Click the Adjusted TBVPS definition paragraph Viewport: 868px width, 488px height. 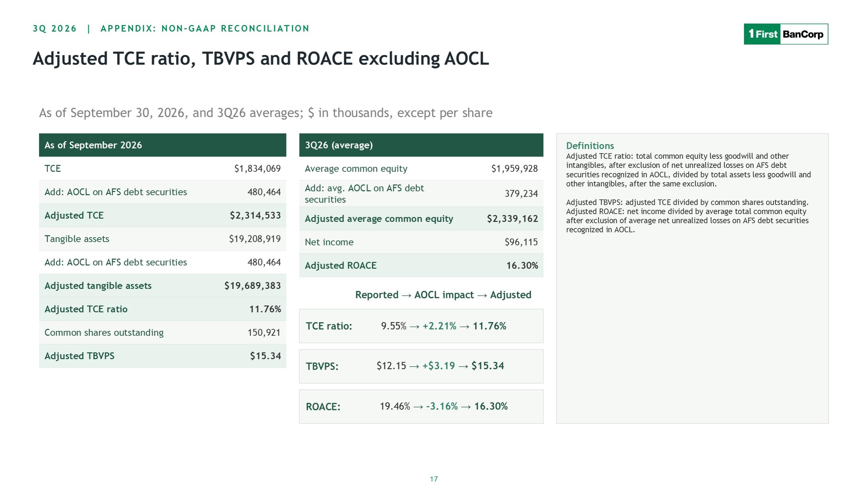(x=687, y=202)
